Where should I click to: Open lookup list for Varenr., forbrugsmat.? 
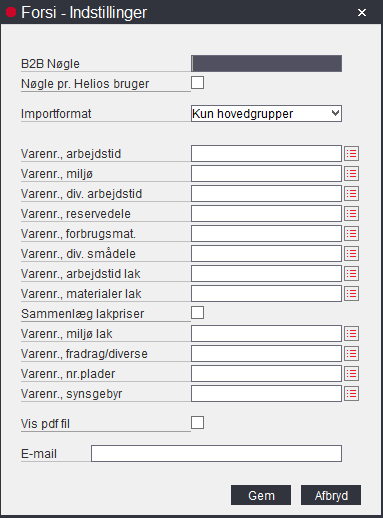pos(351,234)
